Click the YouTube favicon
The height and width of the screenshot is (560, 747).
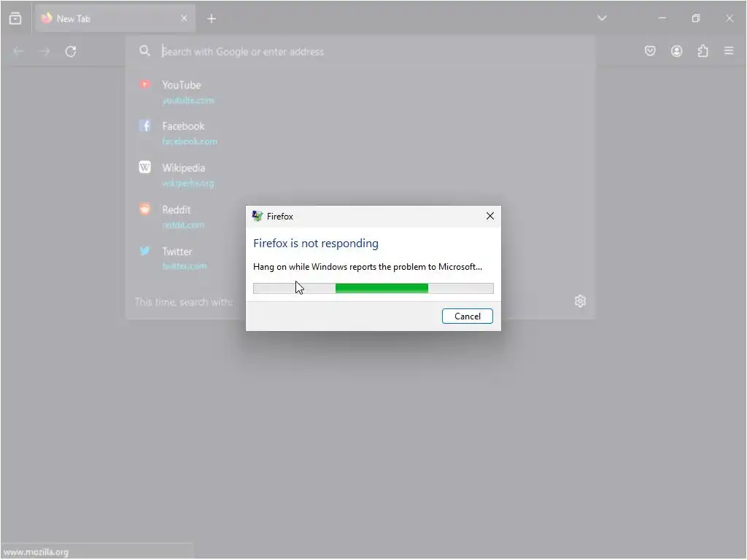tap(145, 85)
